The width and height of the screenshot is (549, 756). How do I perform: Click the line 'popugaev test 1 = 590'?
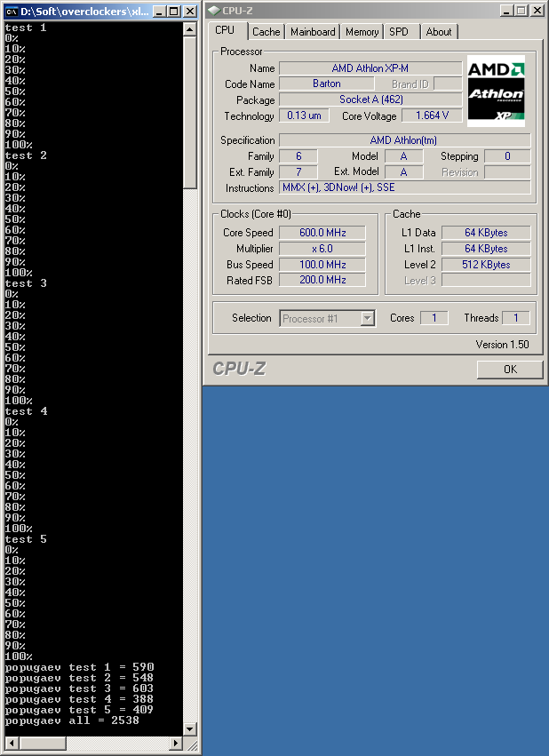80,667
